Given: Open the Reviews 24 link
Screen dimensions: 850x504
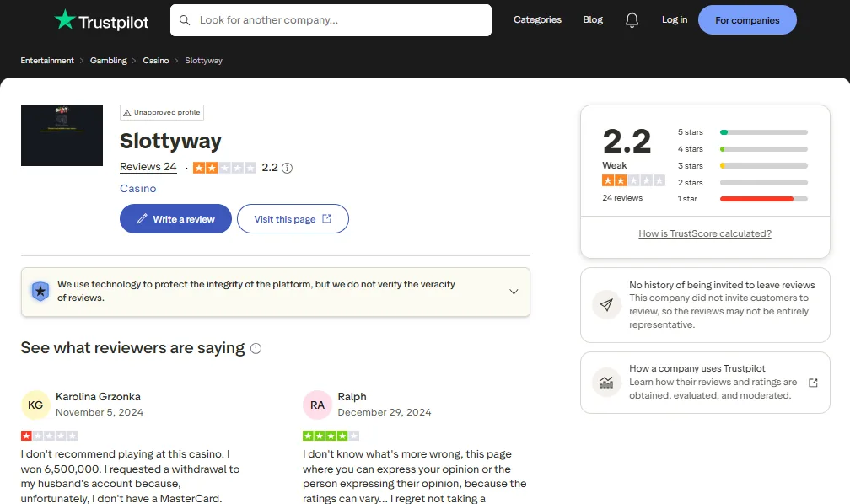Looking at the screenshot, I should (148, 167).
